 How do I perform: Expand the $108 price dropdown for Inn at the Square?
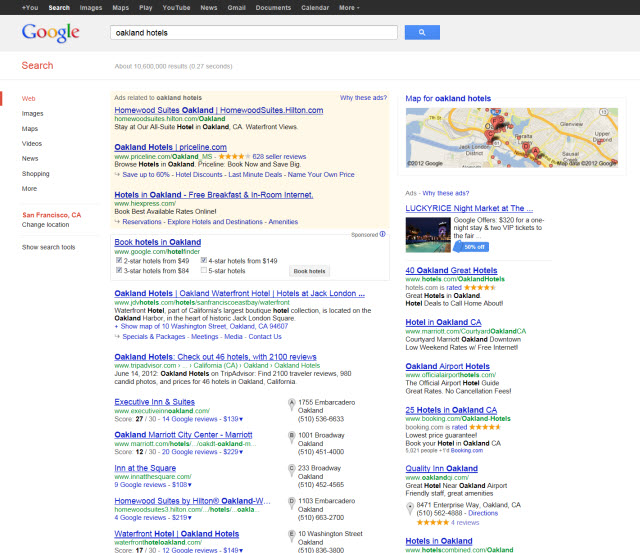[182, 485]
